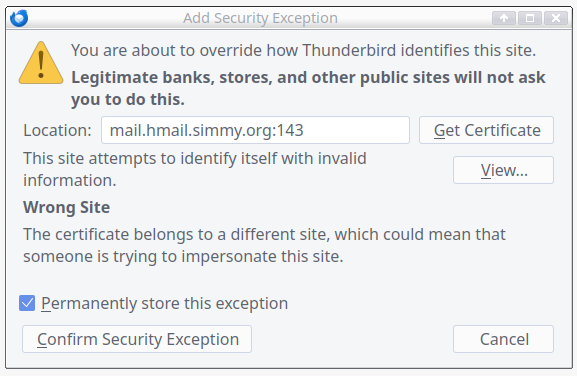Open certificate details with View… button
Screen dimensions: 577x376
click(503, 170)
